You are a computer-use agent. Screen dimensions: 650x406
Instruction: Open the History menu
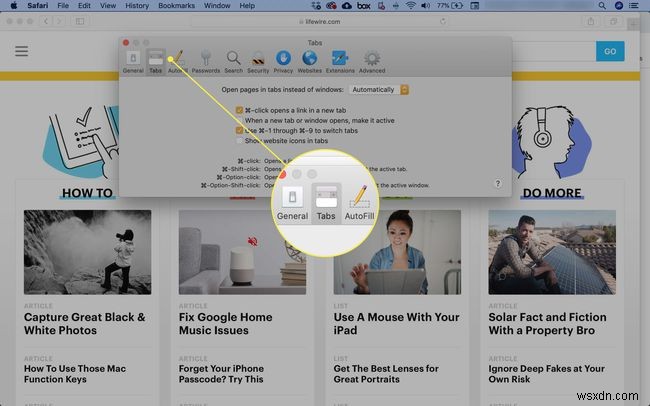pyautogui.click(x=137, y=5)
